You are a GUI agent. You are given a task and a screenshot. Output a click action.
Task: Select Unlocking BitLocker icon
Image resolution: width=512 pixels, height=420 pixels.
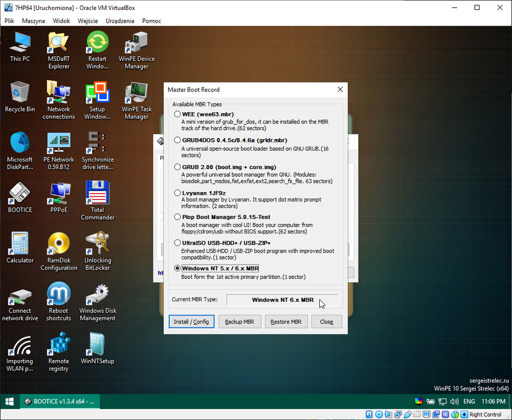pyautogui.click(x=97, y=251)
